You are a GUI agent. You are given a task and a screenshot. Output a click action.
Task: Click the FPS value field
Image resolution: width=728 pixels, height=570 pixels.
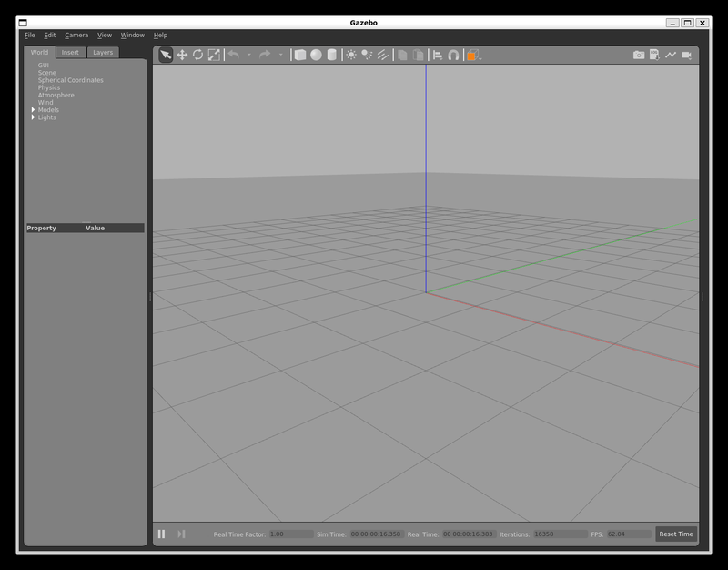point(629,534)
